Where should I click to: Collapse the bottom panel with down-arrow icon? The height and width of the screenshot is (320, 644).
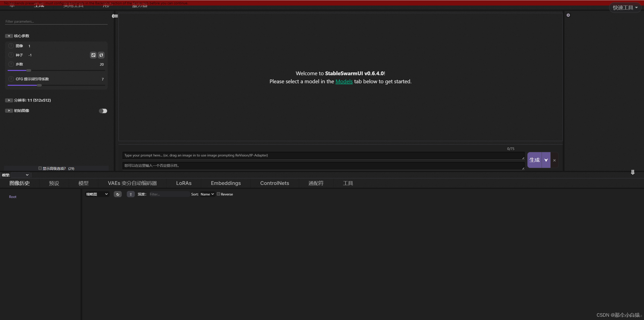coord(632,172)
